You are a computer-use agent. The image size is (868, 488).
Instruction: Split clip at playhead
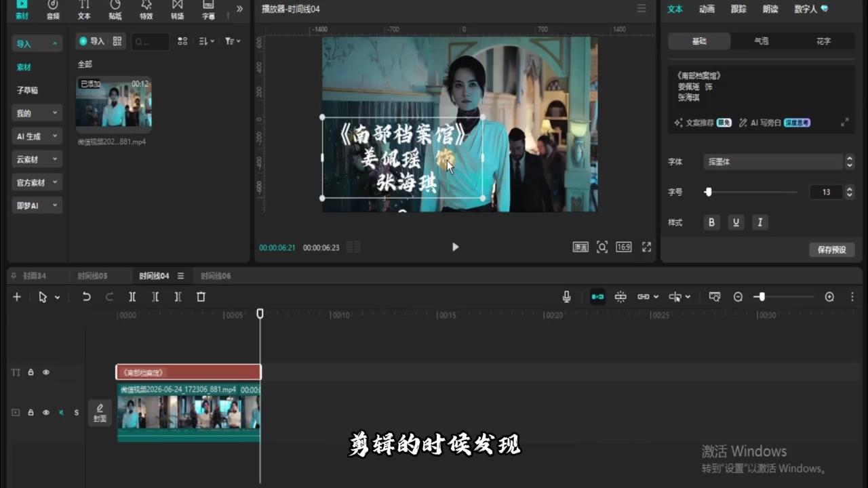coord(132,297)
